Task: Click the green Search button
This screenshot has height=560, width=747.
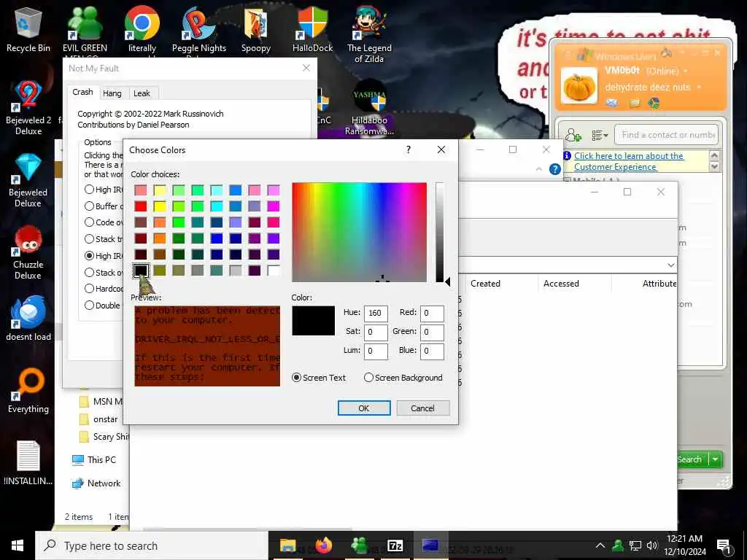Action: (x=692, y=459)
